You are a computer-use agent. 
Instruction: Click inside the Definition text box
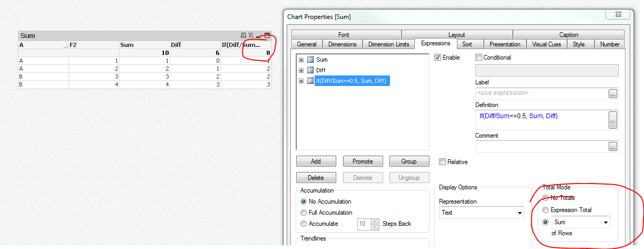point(541,120)
